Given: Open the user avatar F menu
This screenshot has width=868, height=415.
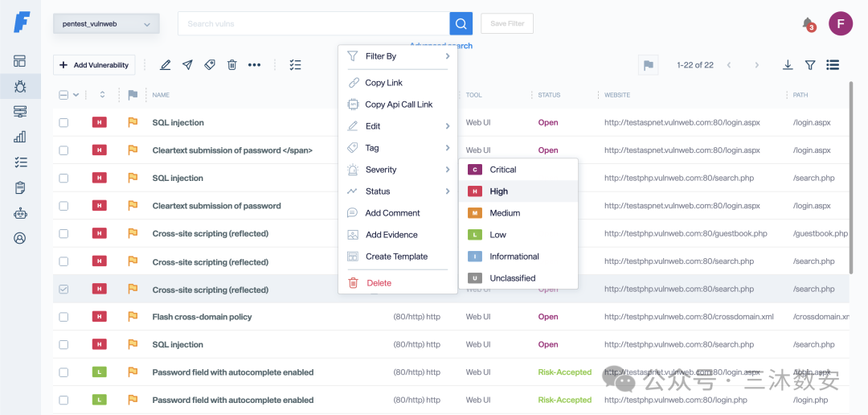Looking at the screenshot, I should click(841, 24).
